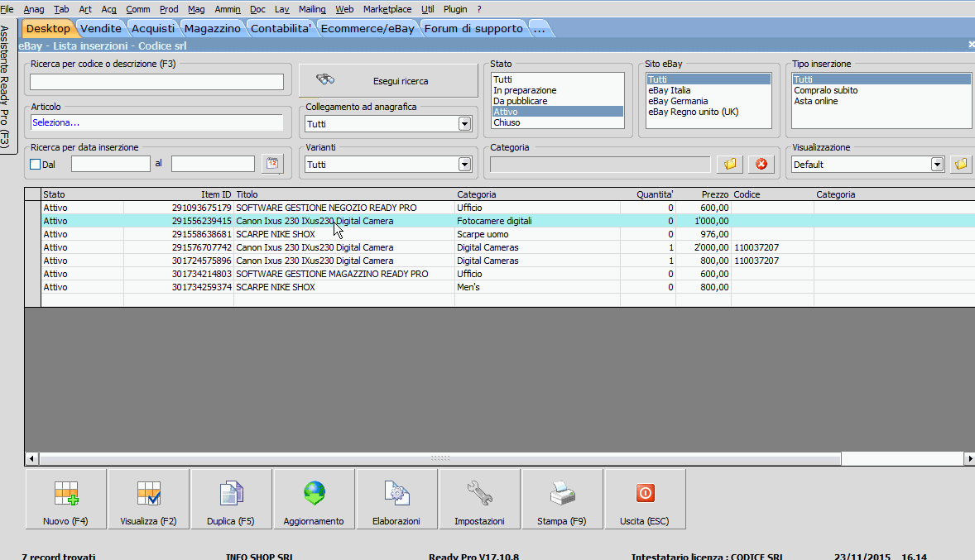The width and height of the screenshot is (975, 560).
Task: Click Seleziona... article link
Action: (56, 122)
